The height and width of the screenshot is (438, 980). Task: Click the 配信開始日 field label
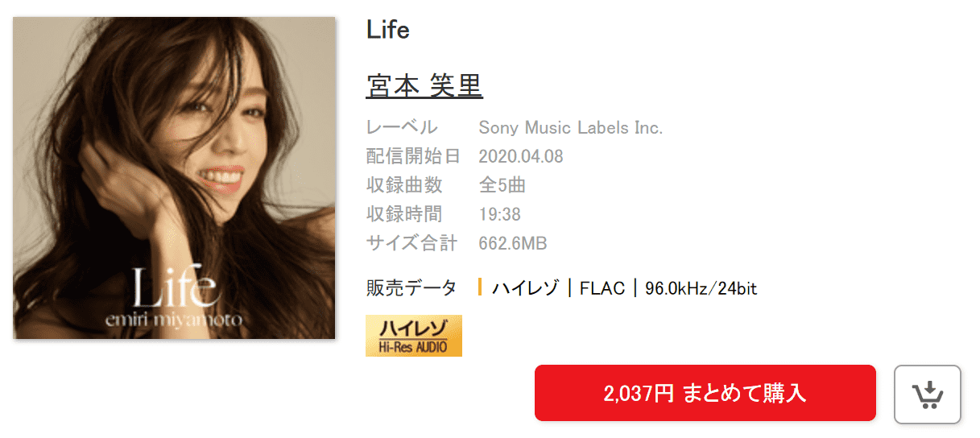click(412, 156)
